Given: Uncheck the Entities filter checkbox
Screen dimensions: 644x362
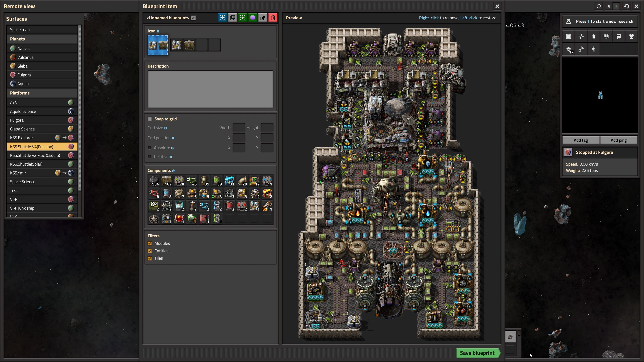Looking at the screenshot, I should (150, 251).
